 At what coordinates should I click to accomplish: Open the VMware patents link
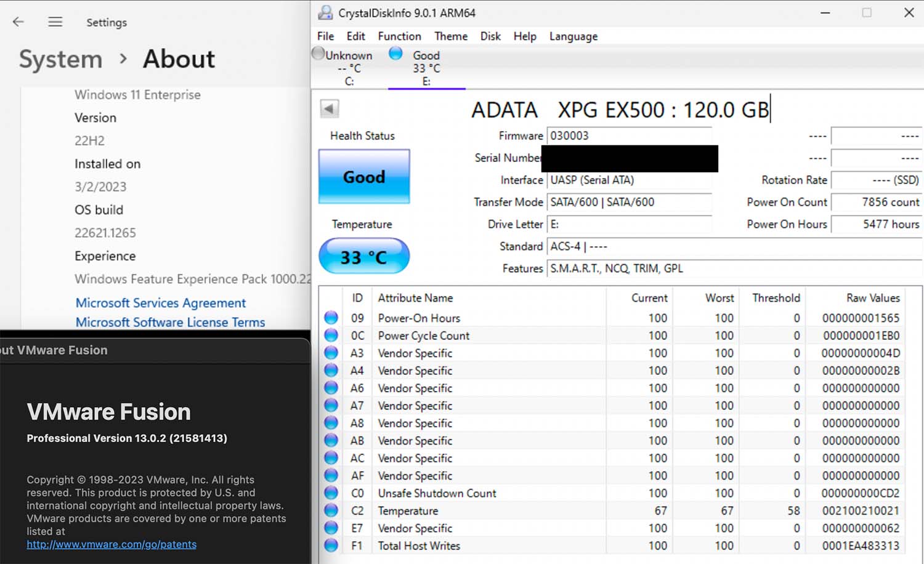[x=111, y=544]
